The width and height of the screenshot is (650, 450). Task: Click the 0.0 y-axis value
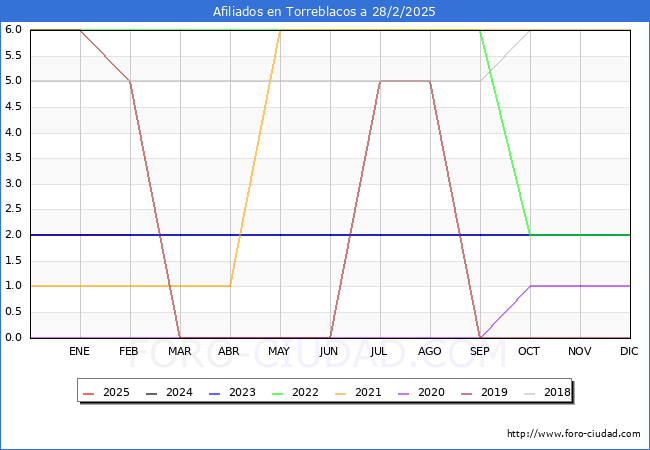click(13, 337)
